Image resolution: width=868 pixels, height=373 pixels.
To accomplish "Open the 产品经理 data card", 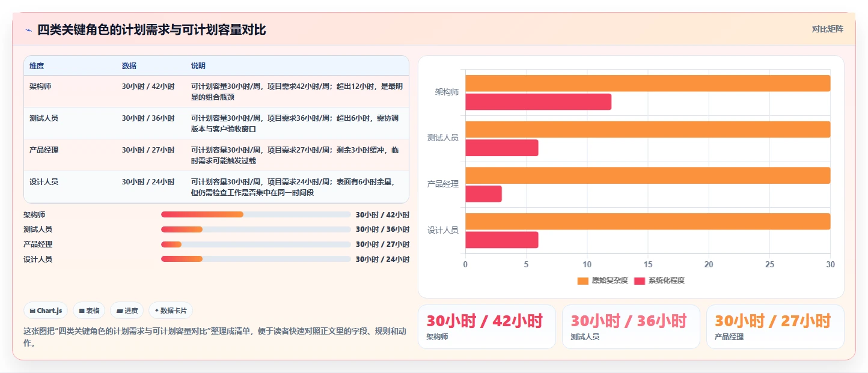I will tap(775, 327).
